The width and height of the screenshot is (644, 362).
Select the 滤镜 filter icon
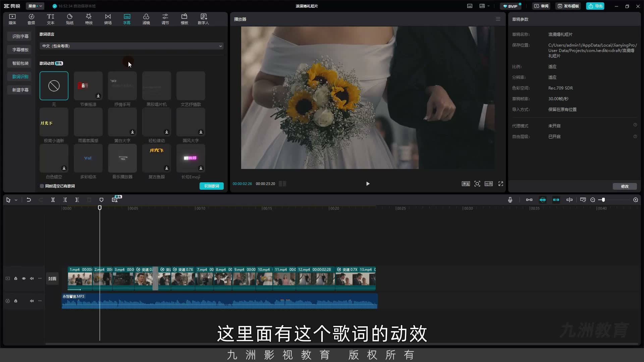(x=146, y=19)
